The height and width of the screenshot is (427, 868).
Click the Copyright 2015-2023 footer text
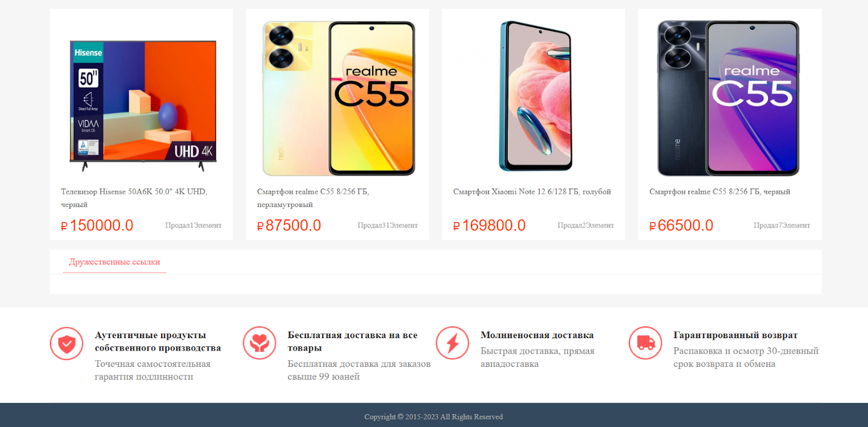433,417
